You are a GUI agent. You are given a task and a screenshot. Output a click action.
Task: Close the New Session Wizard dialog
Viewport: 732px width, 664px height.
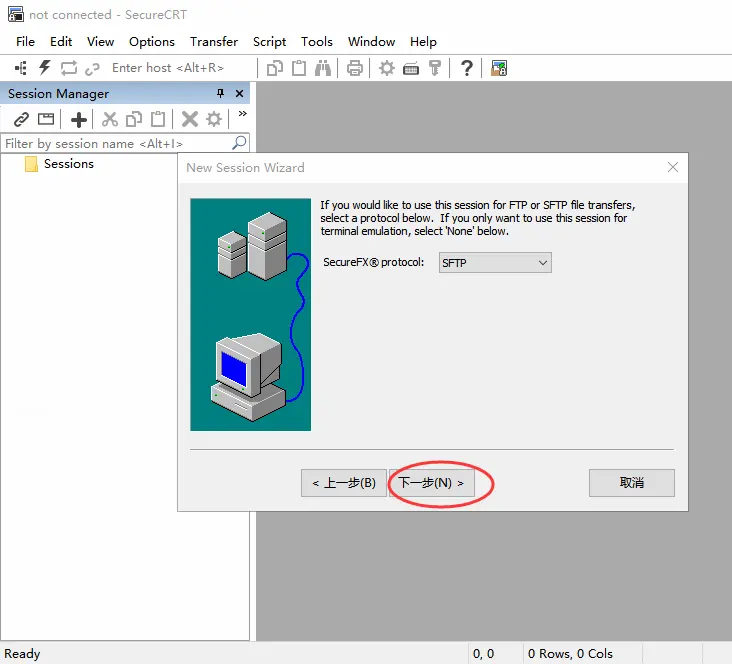pos(673,167)
